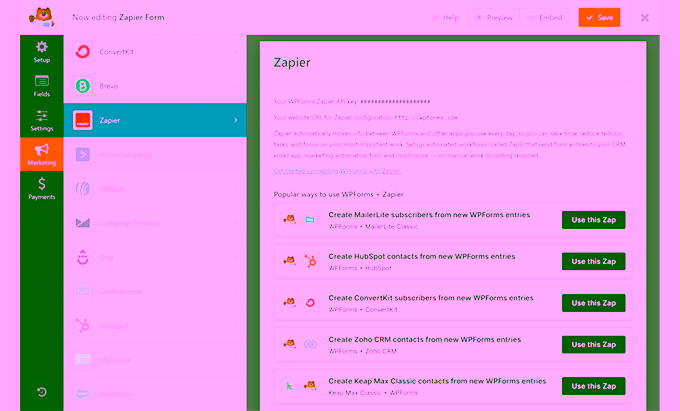Expand the Brevo provider chevron
This screenshot has height=411, width=680.
236,86
